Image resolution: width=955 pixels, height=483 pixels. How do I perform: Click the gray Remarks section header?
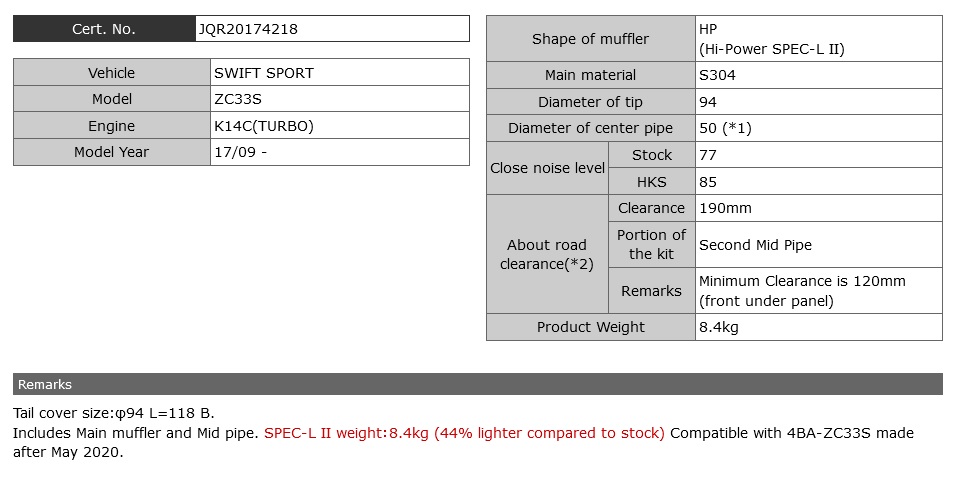click(x=478, y=384)
